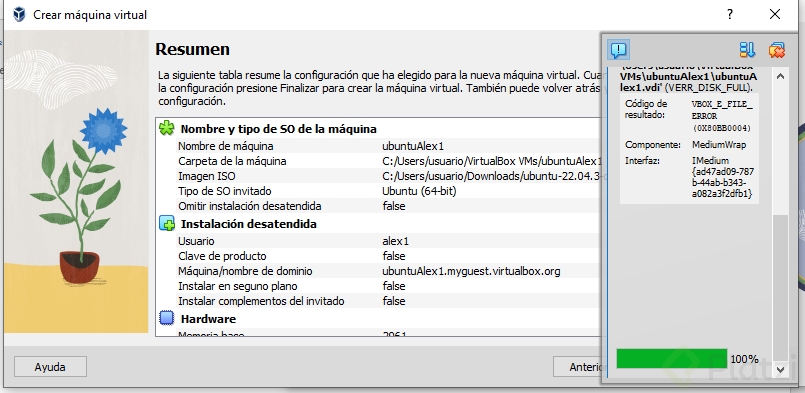Click the 'VERR_DISK_FULL' error message text
This screenshot has width=805, height=393.
click(708, 87)
